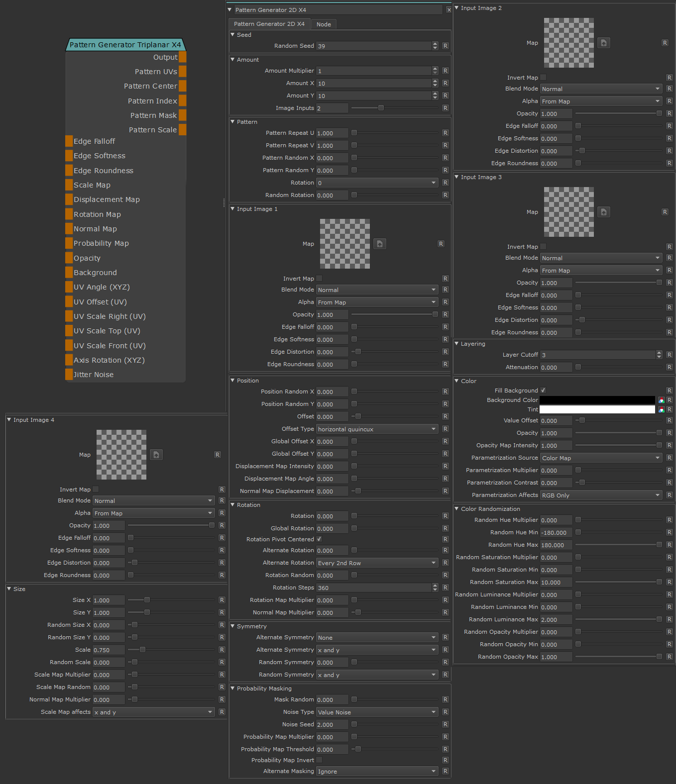Open Scale Map affects dropdown
The width and height of the screenshot is (676, 784).
click(x=154, y=712)
